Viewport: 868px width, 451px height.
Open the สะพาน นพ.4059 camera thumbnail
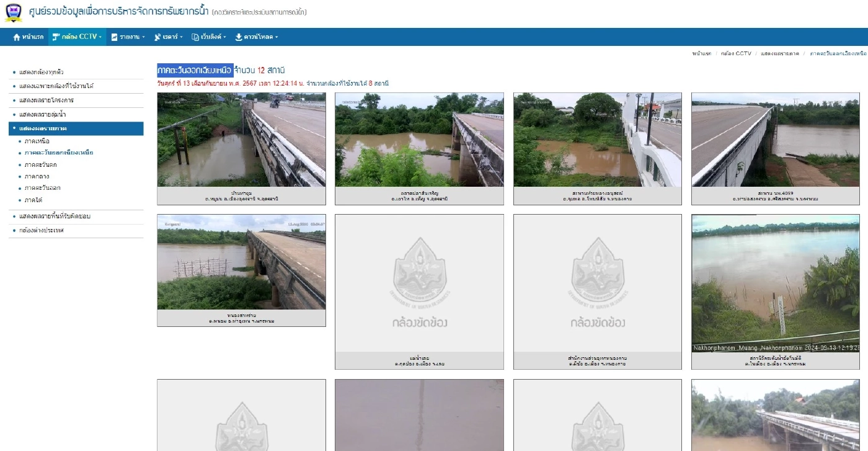(775, 140)
